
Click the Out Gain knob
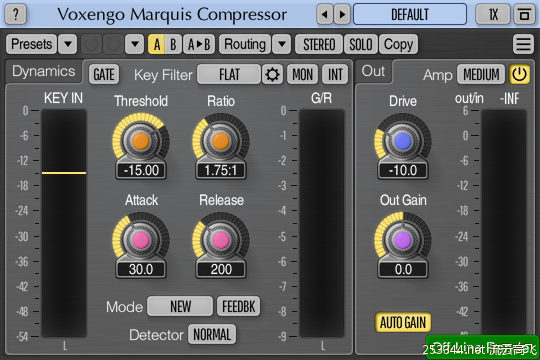point(403,240)
